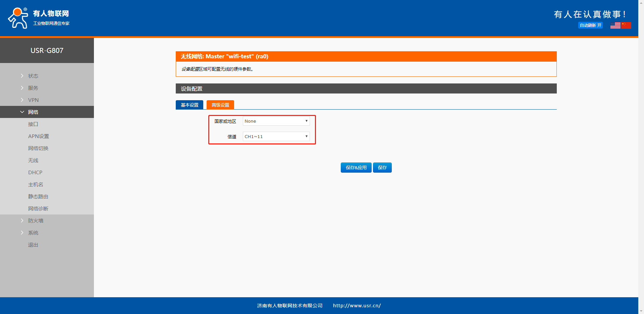This screenshot has height=314, width=644.
Task: Click the 退出 logout item
Action: tap(33, 245)
